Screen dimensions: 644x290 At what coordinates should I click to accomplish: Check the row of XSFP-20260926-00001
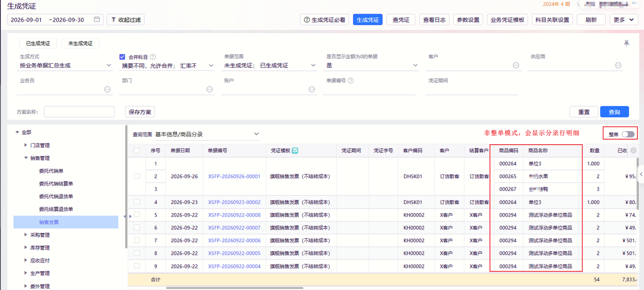pyautogui.click(x=137, y=176)
